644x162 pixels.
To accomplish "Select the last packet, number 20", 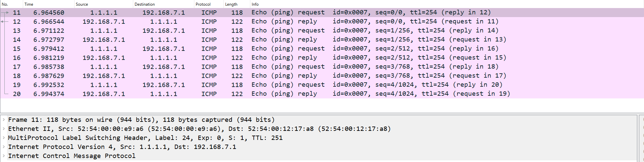I will 201,94.
